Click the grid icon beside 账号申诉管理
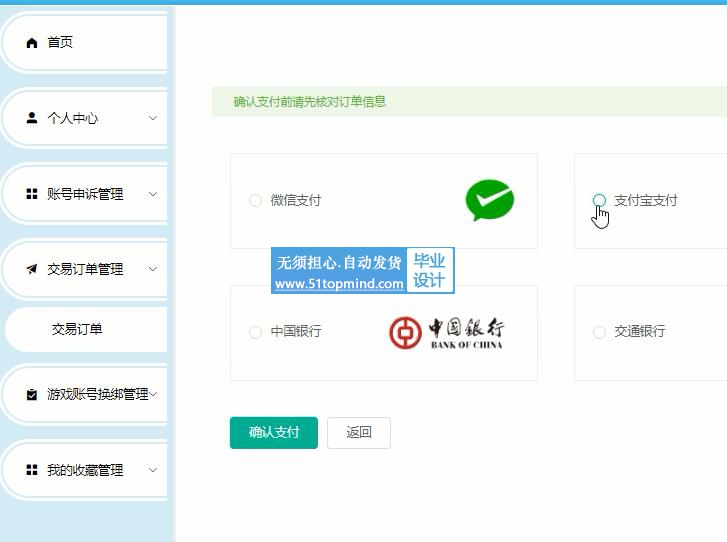Screen dimensions: 727x542 [x=32, y=194]
